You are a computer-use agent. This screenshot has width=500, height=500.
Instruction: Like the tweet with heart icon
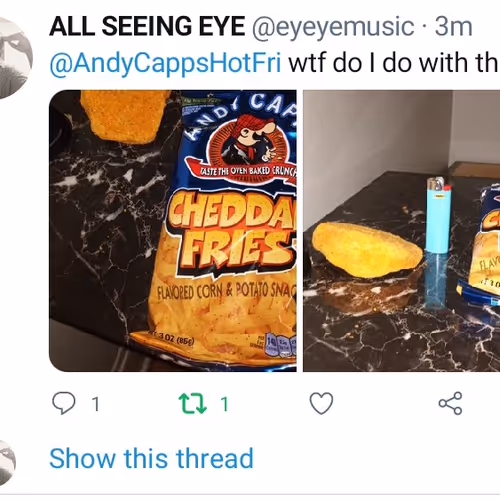tap(321, 403)
